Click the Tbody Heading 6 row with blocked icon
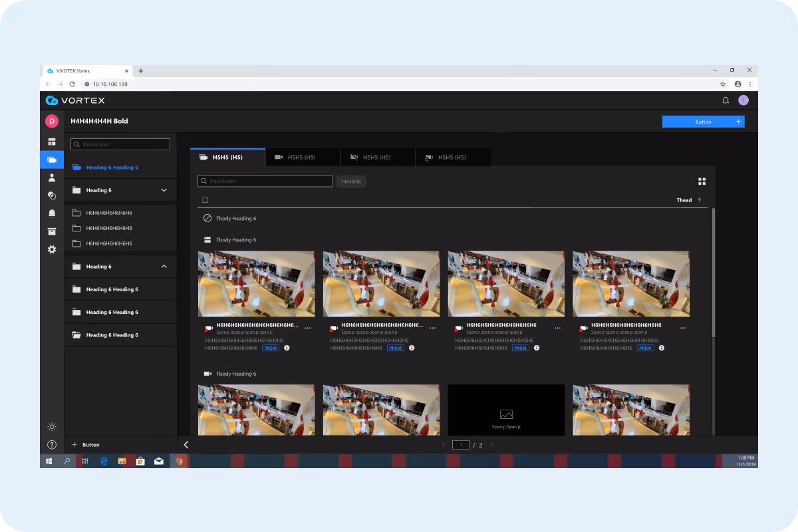This screenshot has height=532, width=798. pyautogui.click(x=452, y=218)
